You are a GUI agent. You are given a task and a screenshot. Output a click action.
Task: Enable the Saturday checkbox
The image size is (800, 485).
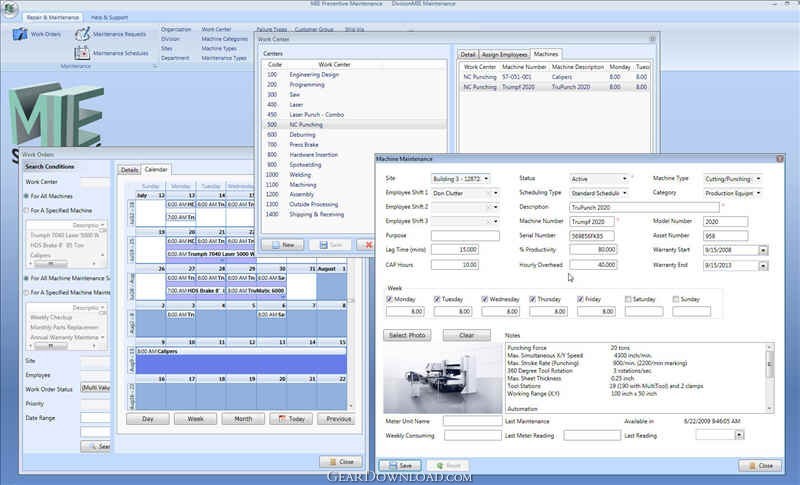pyautogui.click(x=628, y=299)
